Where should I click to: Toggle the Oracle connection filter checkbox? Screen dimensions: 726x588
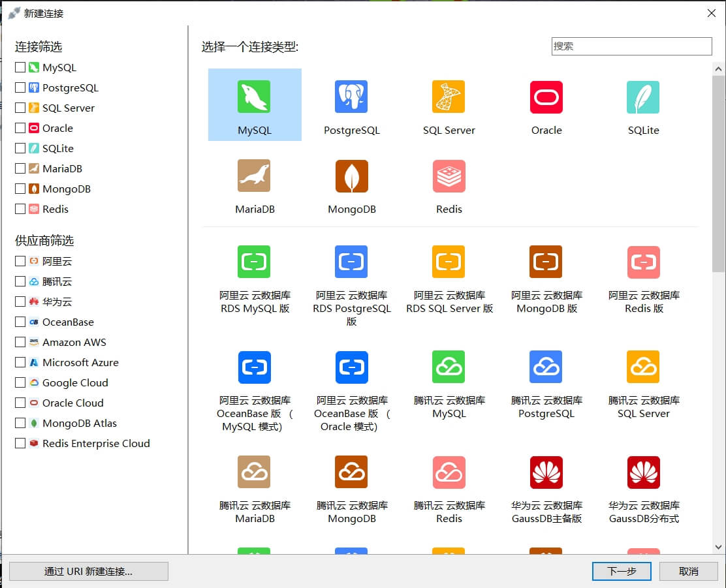pos(20,128)
